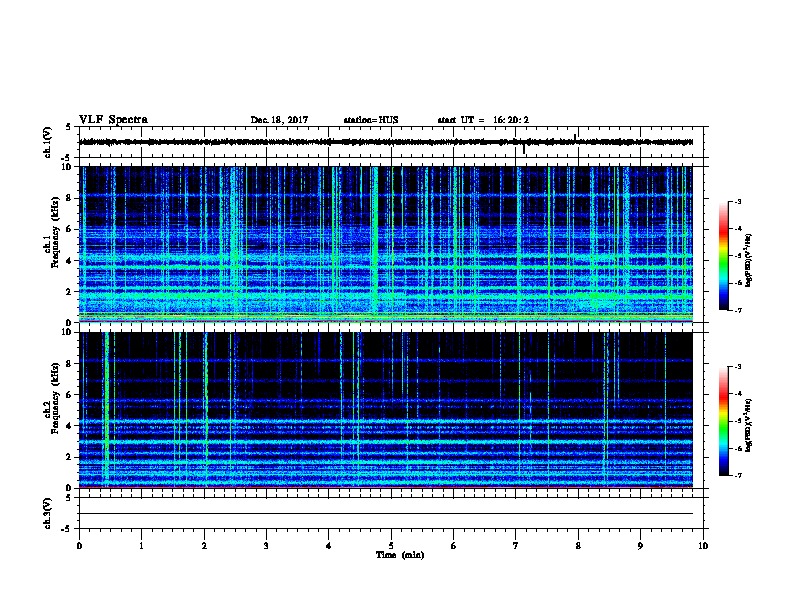The width and height of the screenshot is (792, 612).
Task: Click the "9" tick label on the time axis
Action: 640,546
